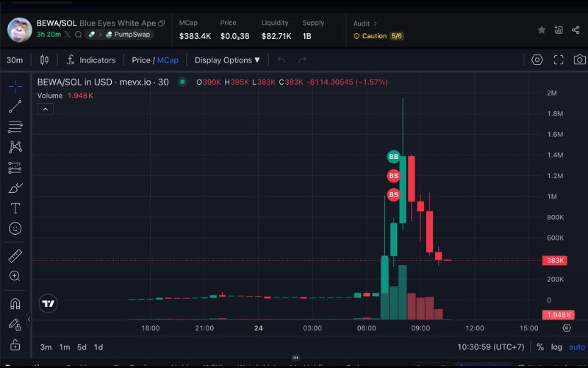Select the 1d time range

coord(98,347)
